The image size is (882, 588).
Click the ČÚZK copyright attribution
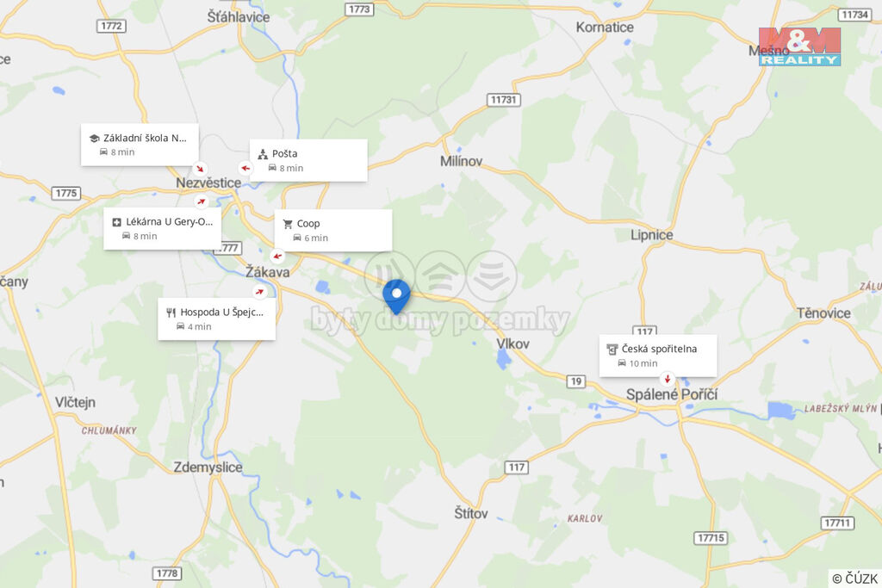pos(854,579)
